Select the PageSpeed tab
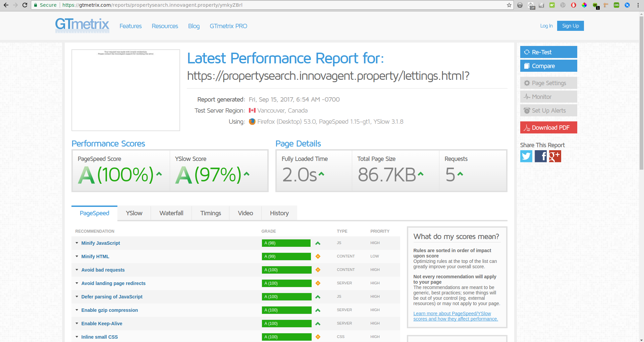Screen dimensions: 644x342 click(95, 213)
